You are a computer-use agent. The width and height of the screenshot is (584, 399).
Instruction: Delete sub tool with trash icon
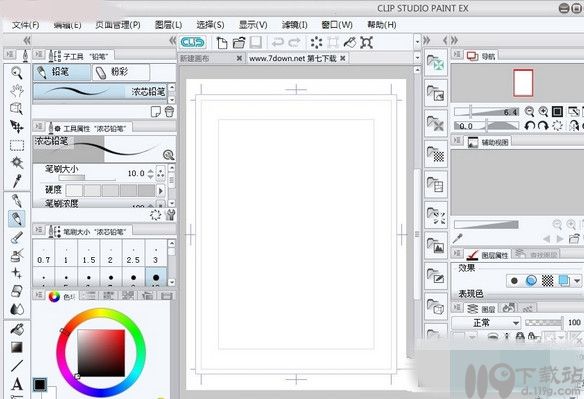coord(169,111)
